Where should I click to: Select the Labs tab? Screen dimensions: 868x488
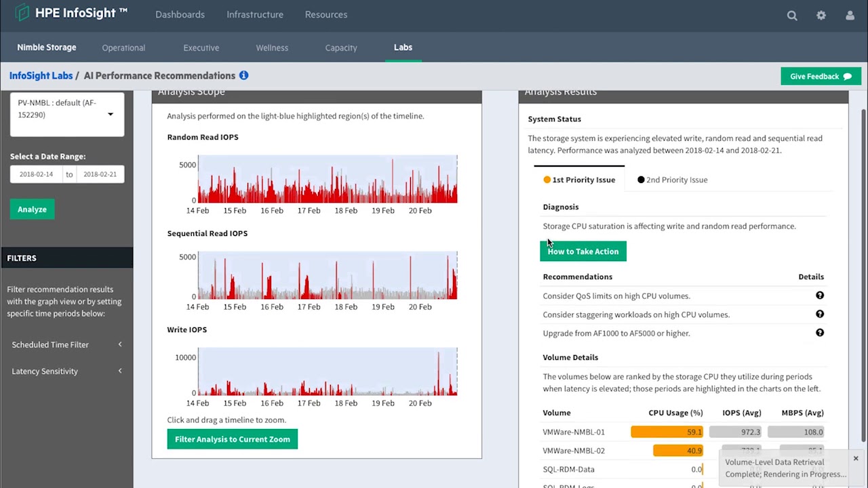403,47
